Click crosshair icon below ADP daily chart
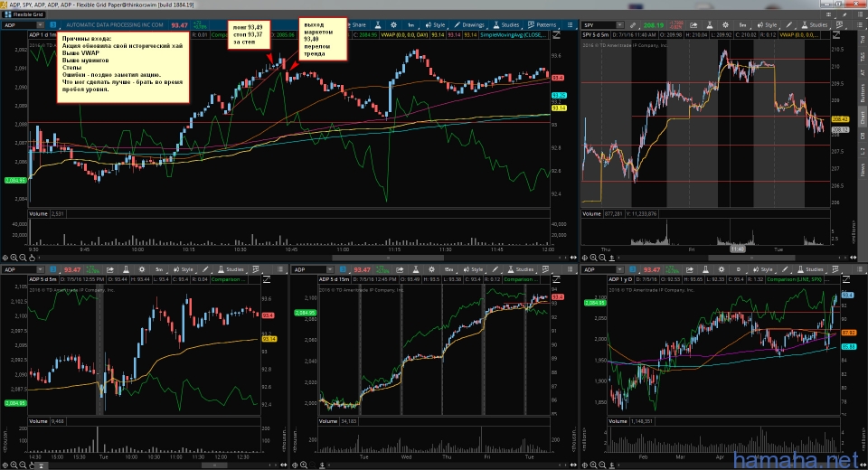The height and width of the screenshot is (470, 868). click(585, 465)
